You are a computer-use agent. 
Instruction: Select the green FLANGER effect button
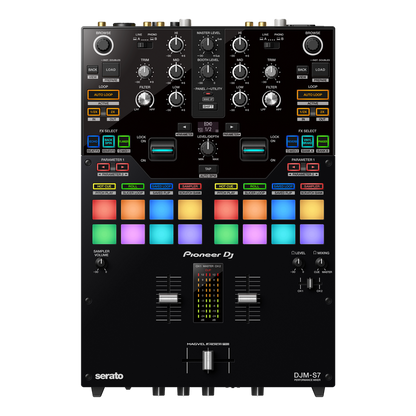coord(124,142)
